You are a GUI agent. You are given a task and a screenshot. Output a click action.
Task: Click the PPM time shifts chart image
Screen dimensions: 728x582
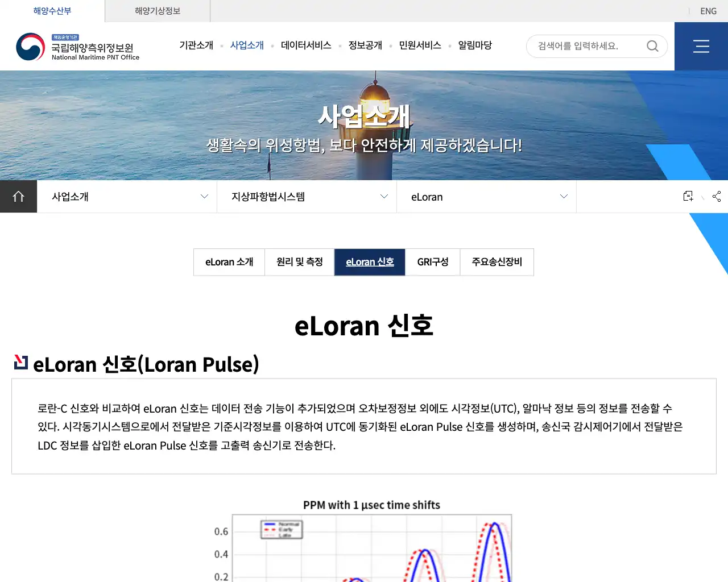pos(364,540)
